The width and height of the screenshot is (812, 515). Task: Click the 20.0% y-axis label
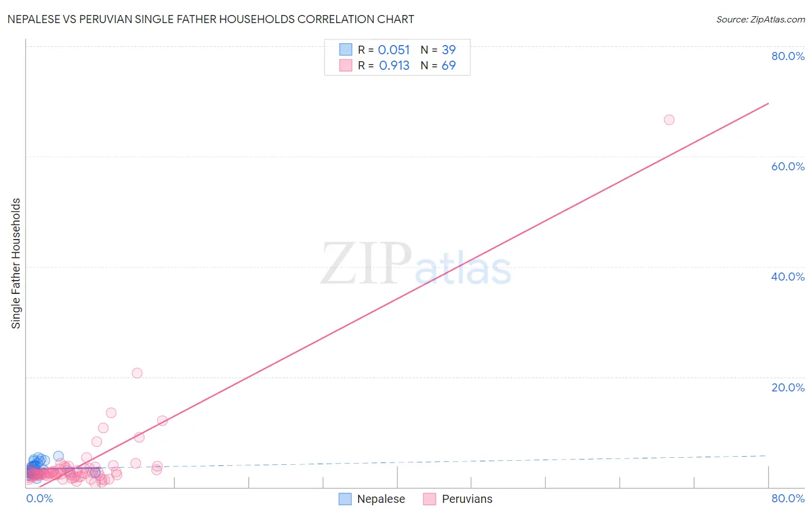(788, 387)
